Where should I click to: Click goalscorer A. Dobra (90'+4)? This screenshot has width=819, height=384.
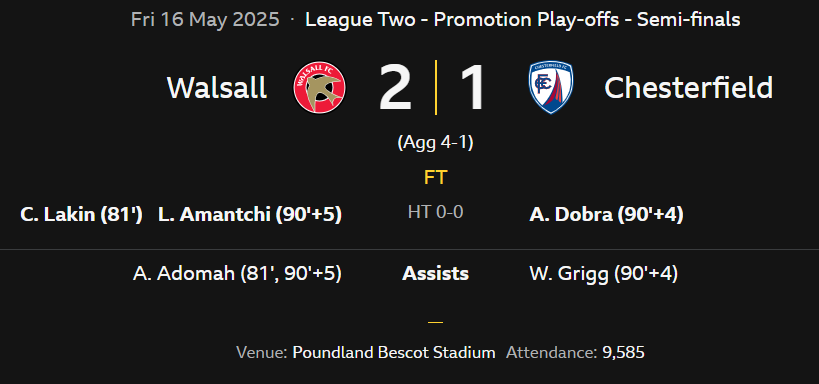pos(606,215)
